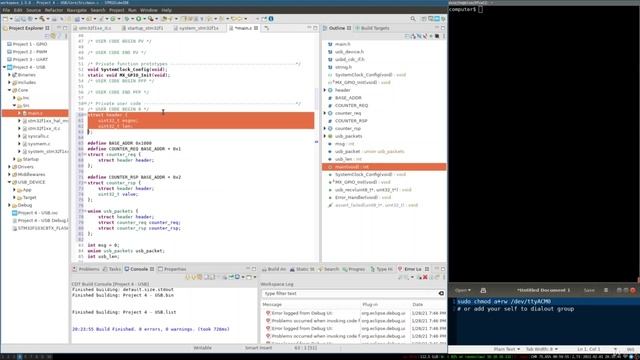Open the hamburger menu in text editor

tap(606, 290)
